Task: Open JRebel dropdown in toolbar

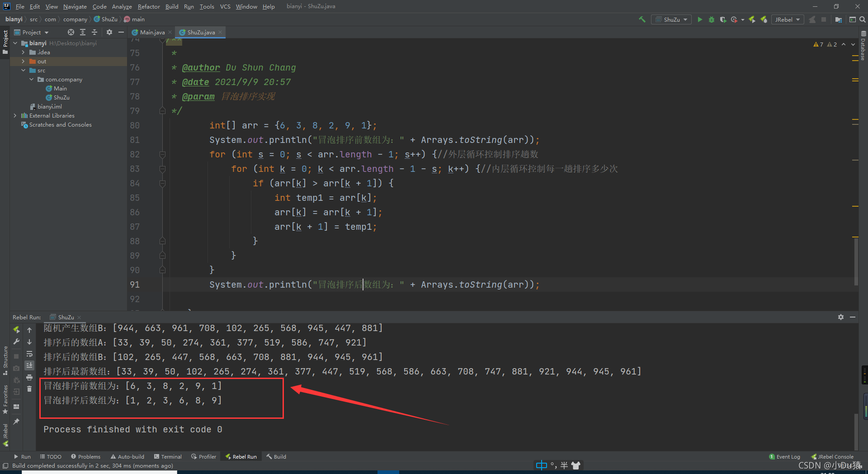Action: click(787, 19)
